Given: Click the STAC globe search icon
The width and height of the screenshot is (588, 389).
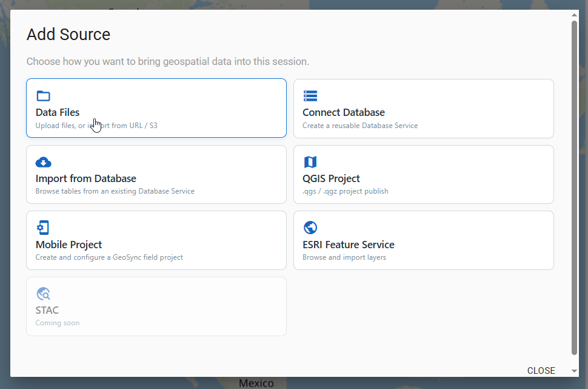Looking at the screenshot, I should pyautogui.click(x=43, y=294).
